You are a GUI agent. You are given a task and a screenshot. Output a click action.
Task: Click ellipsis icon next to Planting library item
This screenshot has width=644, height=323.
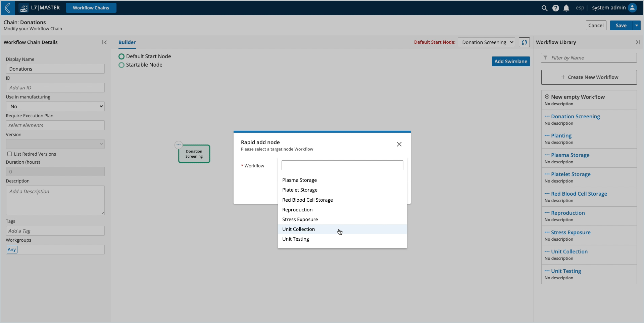pos(547,135)
